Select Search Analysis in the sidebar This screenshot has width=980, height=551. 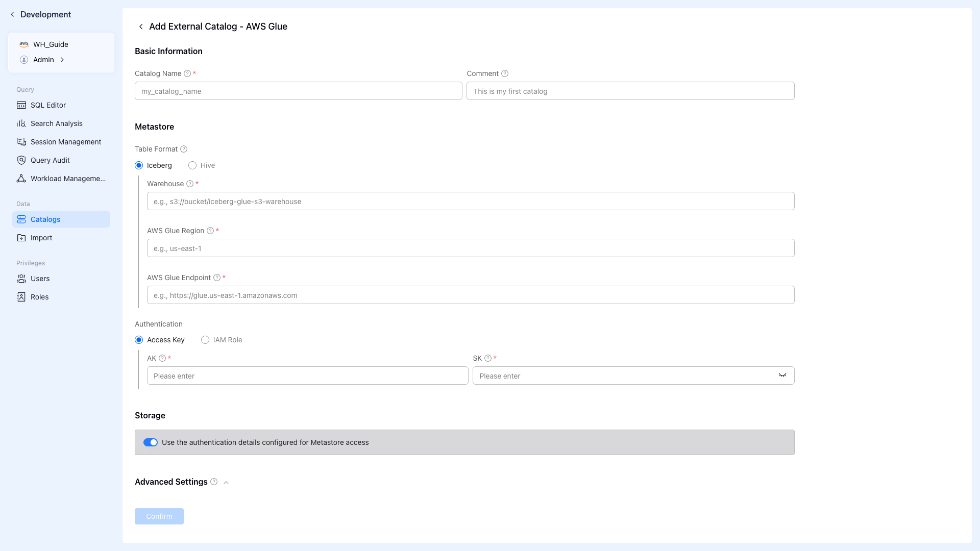56,123
